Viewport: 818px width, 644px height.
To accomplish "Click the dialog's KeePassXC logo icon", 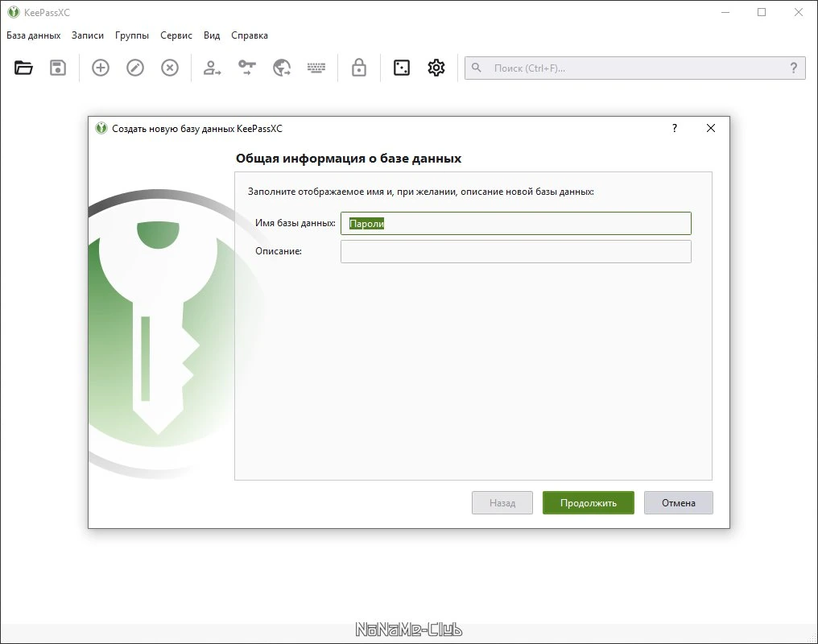I will click(x=101, y=128).
